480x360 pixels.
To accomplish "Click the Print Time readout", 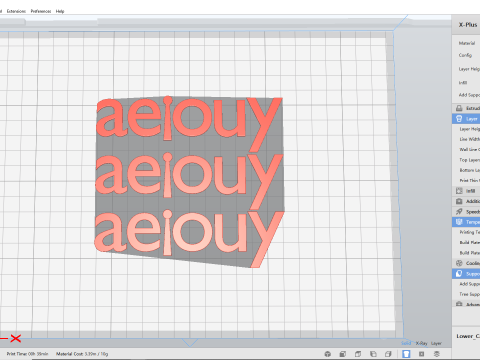I will coord(27,354).
